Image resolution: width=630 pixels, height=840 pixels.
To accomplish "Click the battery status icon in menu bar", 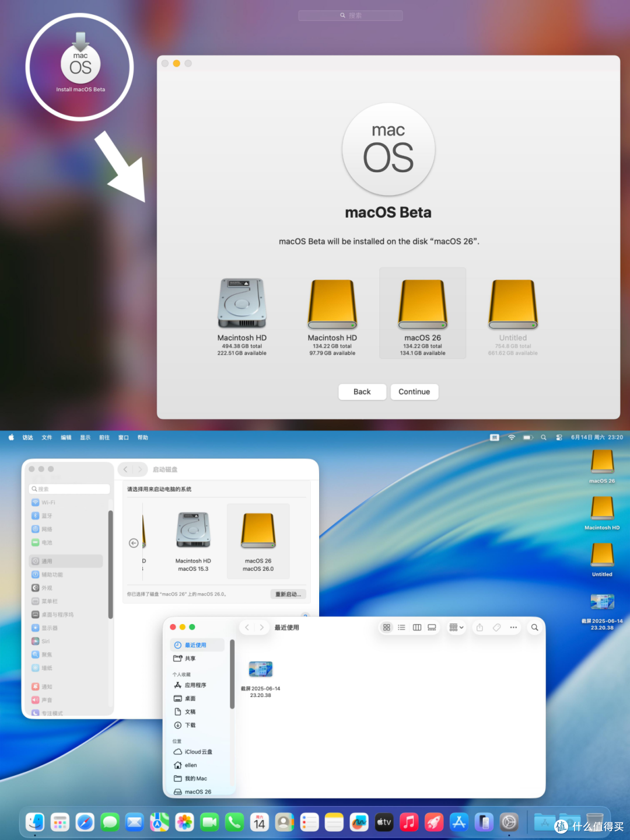I will point(528,437).
